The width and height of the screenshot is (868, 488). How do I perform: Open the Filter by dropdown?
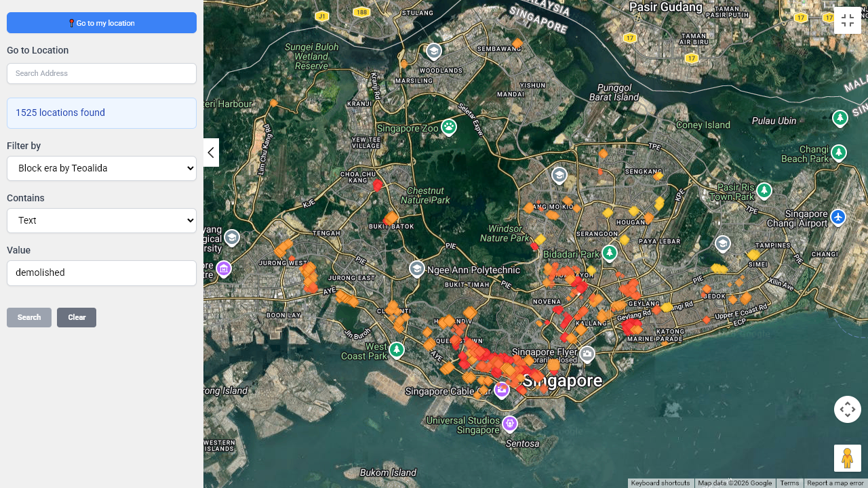point(102,168)
